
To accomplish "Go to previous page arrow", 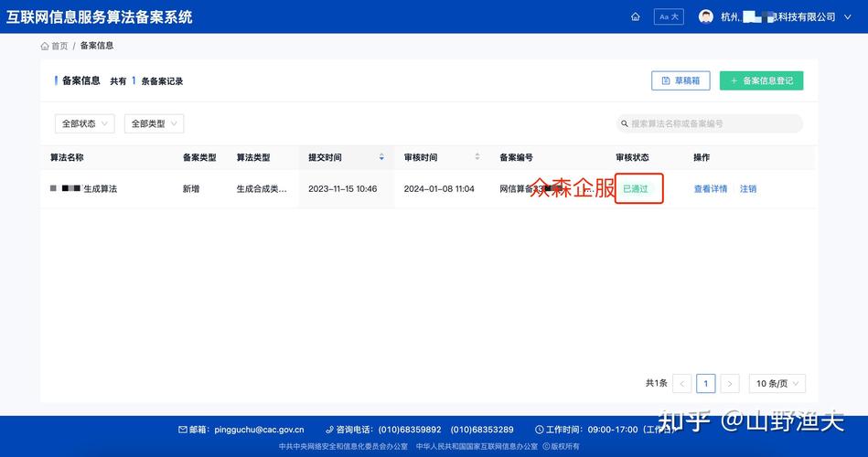I will pos(682,383).
